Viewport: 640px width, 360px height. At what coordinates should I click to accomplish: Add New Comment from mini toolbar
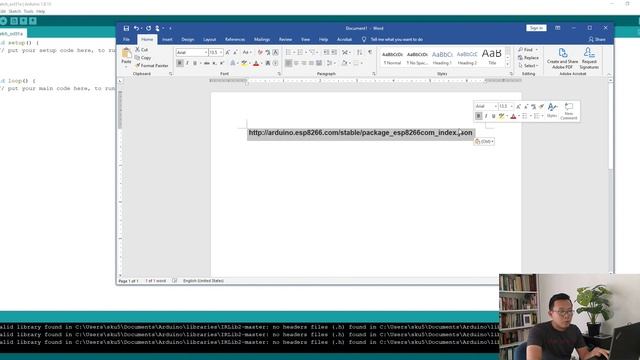click(x=569, y=111)
